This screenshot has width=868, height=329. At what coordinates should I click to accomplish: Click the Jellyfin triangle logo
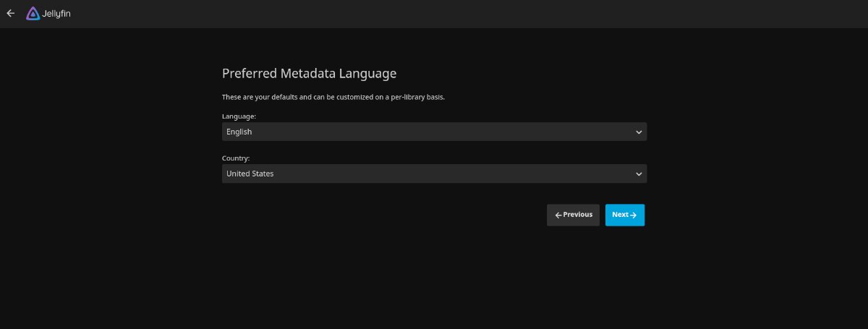(x=33, y=13)
